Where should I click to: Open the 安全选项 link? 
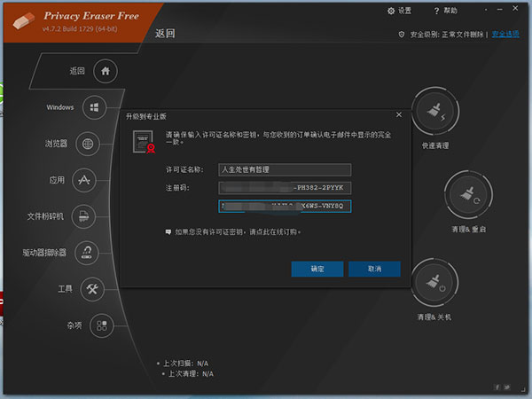click(505, 34)
